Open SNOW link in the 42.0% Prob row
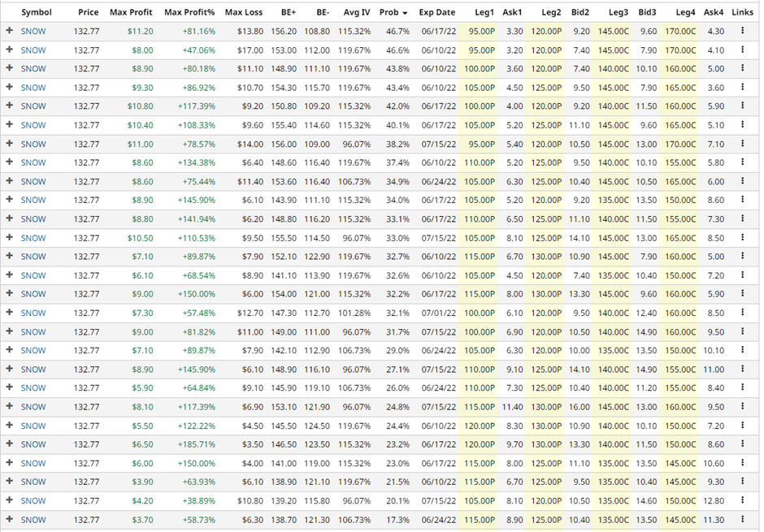The height and width of the screenshot is (532, 764). coord(33,106)
